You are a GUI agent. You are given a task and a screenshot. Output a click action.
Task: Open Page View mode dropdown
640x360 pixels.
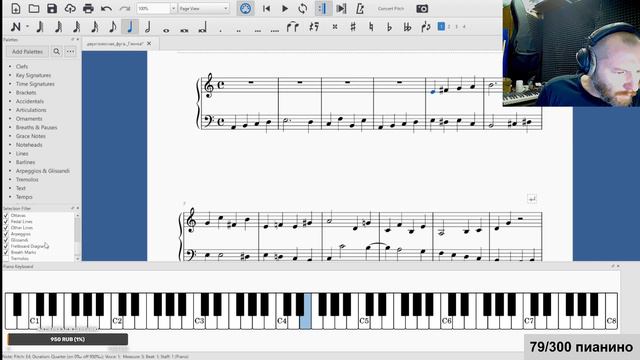click(204, 9)
